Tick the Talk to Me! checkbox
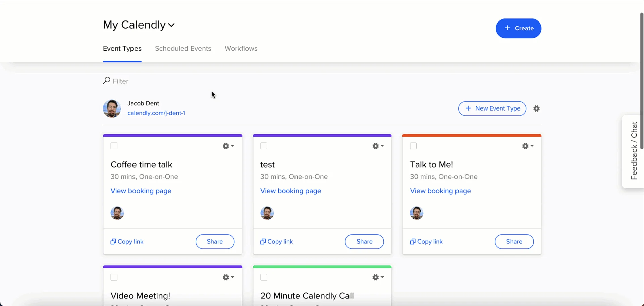 414,146
